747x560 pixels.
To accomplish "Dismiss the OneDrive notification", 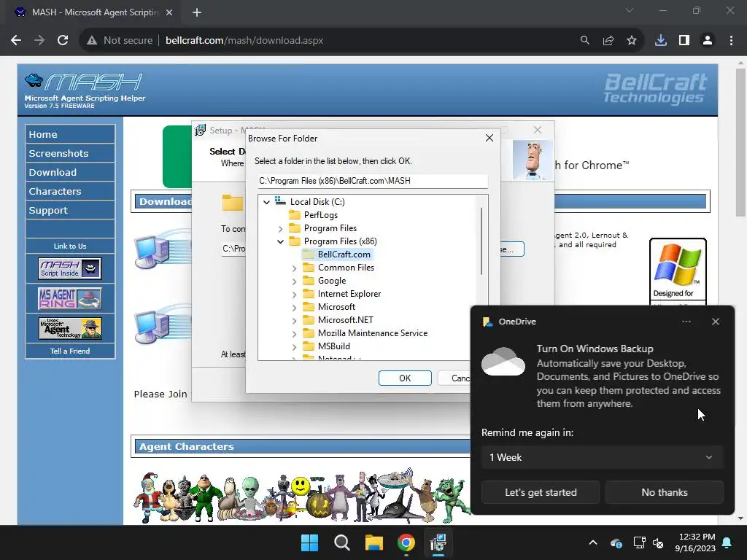I will click(x=716, y=322).
